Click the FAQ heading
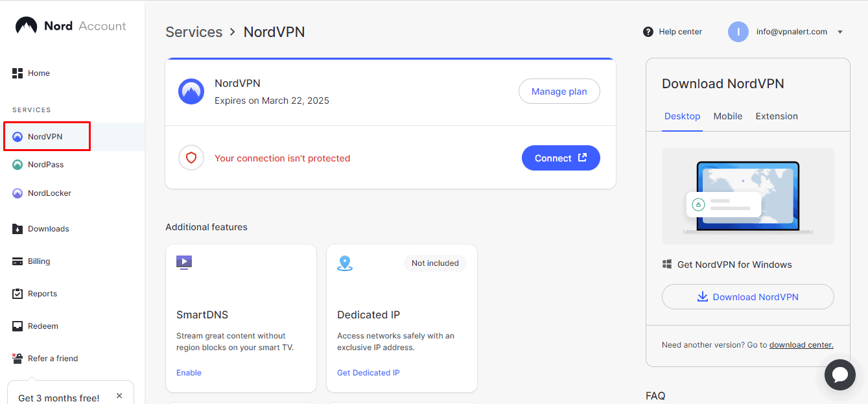 [655, 396]
